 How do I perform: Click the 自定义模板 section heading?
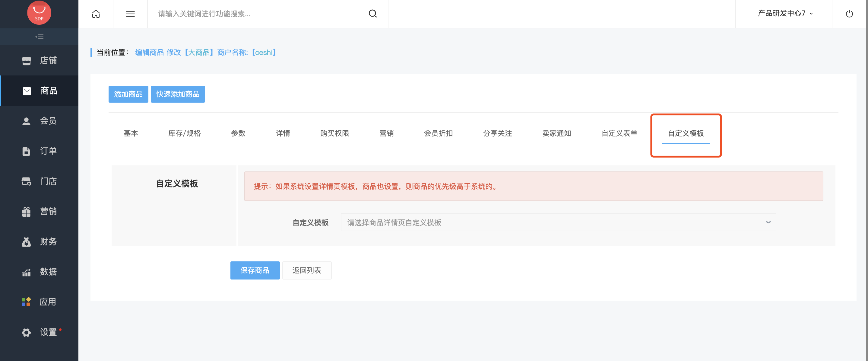tap(177, 184)
